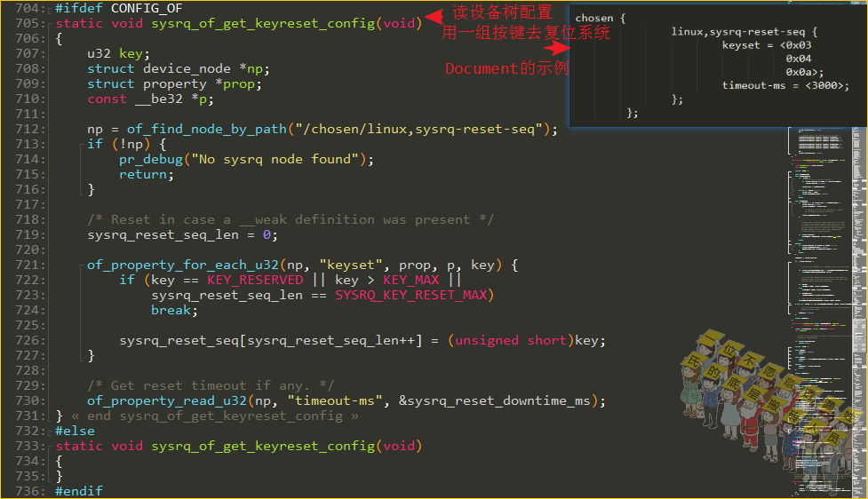Click the __be32 type on line 710
868x499 pixels.
(x=159, y=99)
